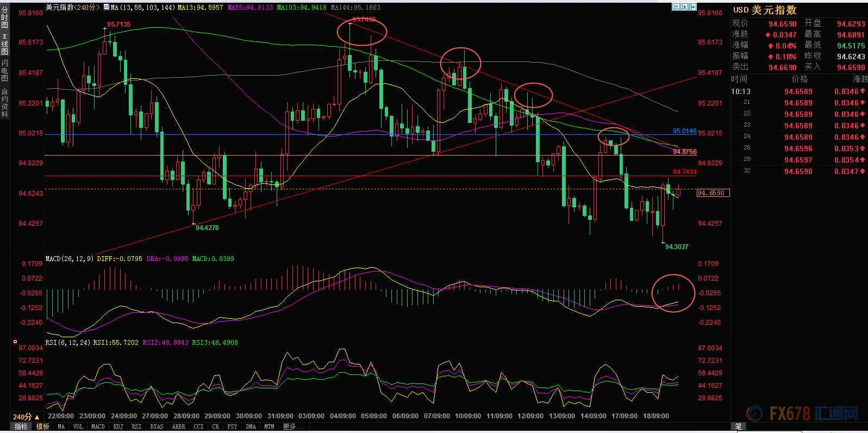The height and width of the screenshot is (433, 868).
Task: Click the RSI3:46.4908 value
Action: pos(215,343)
